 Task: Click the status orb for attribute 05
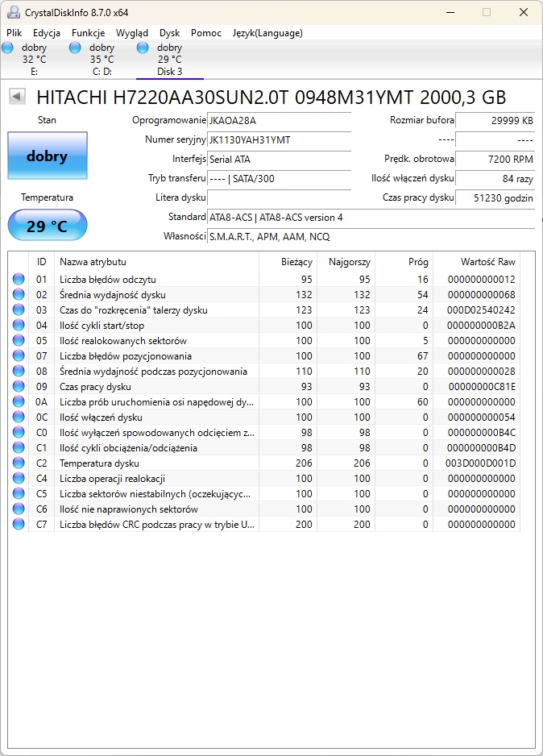click(19, 340)
